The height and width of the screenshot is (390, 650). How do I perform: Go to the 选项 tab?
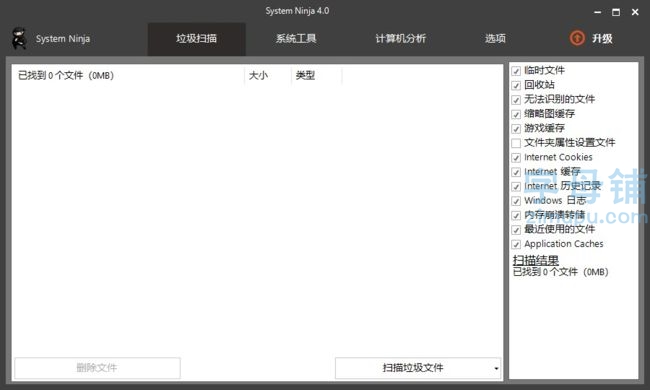pos(495,39)
